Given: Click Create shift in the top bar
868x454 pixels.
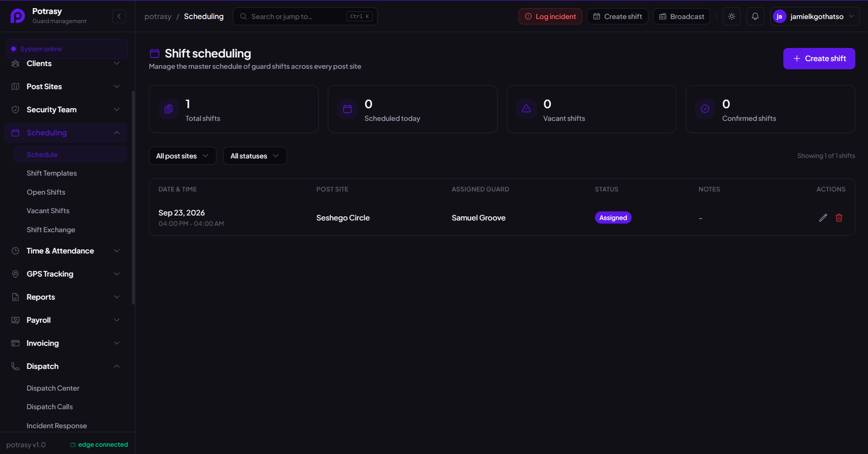Looking at the screenshot, I should pos(618,16).
